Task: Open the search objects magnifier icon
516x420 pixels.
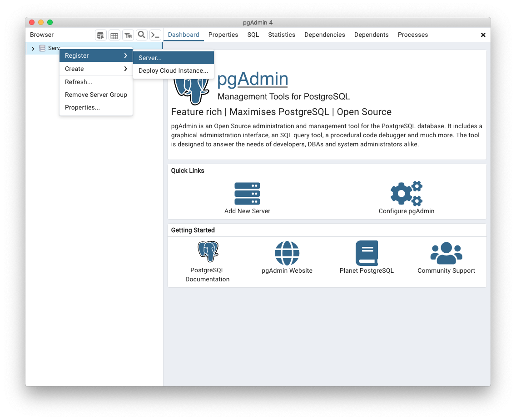Action: [x=141, y=35]
